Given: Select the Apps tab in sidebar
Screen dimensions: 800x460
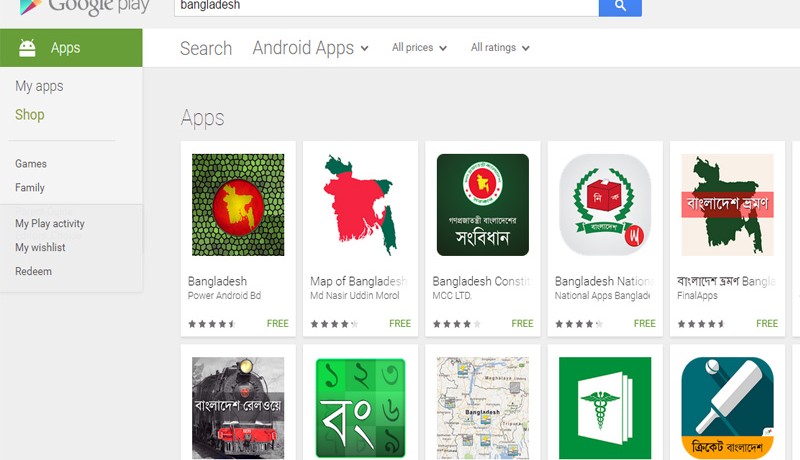Looking at the screenshot, I should [71, 47].
